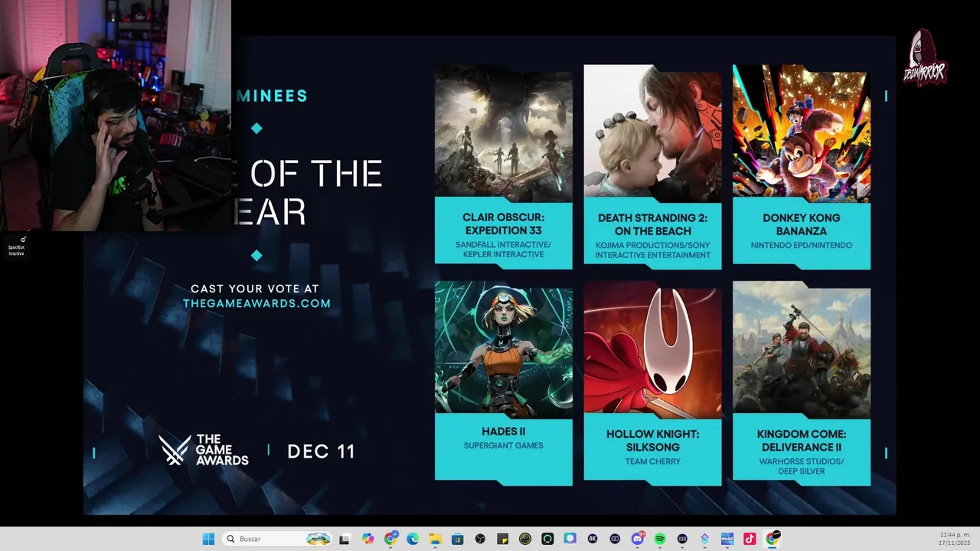Click the 'Supergiant Games' text
This screenshot has width=980, height=551.
coord(503,445)
